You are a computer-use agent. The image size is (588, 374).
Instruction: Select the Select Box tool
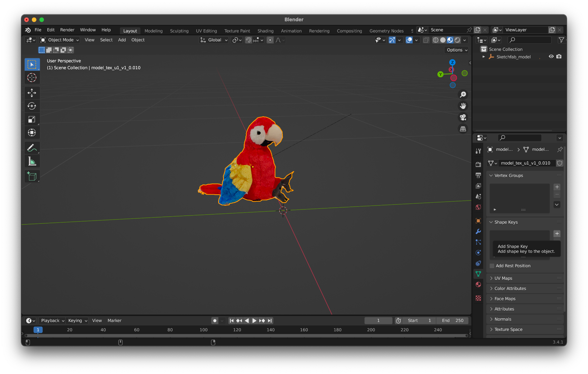coord(32,64)
